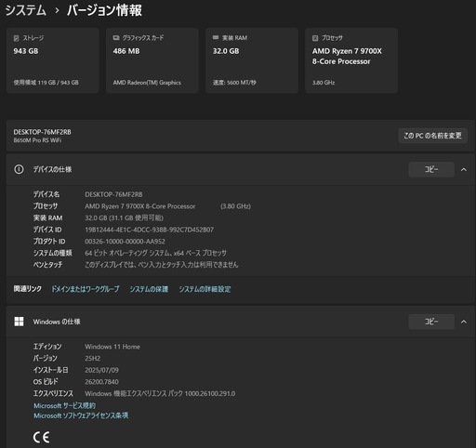The image size is (476, 448).
Task: Collapse the デバイスの仕様 section chevron
Action: (464, 169)
